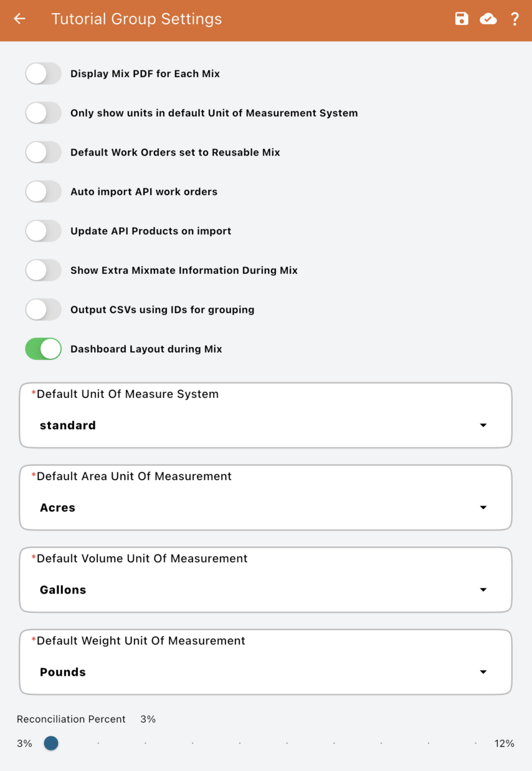The width and height of the screenshot is (532, 771).
Task: Disable Dashboard Layout during Mix
Action: 43,349
